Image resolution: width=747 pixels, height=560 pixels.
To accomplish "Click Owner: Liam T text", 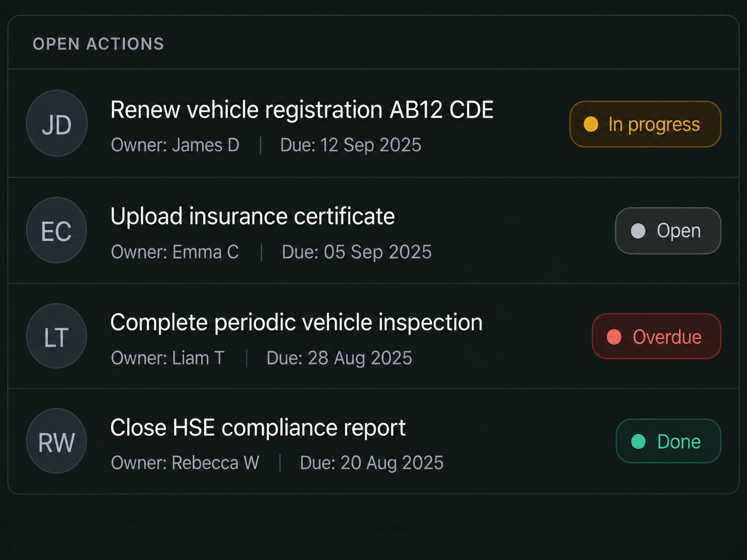I will click(x=168, y=358).
